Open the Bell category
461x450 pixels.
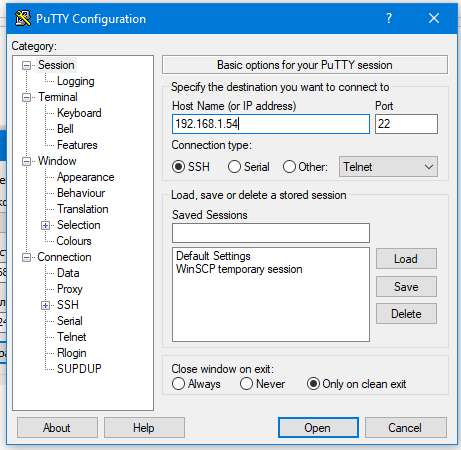65,129
